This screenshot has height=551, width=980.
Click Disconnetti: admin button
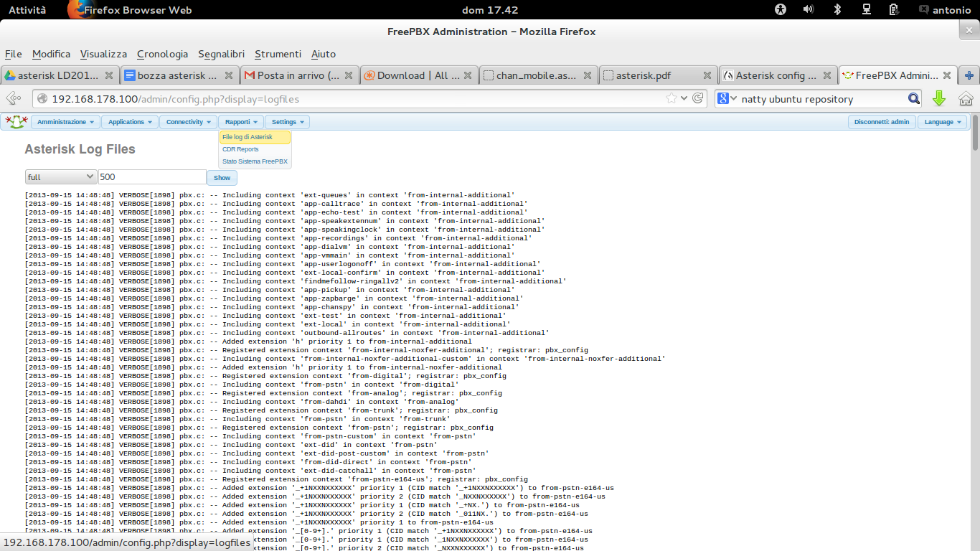(x=882, y=122)
